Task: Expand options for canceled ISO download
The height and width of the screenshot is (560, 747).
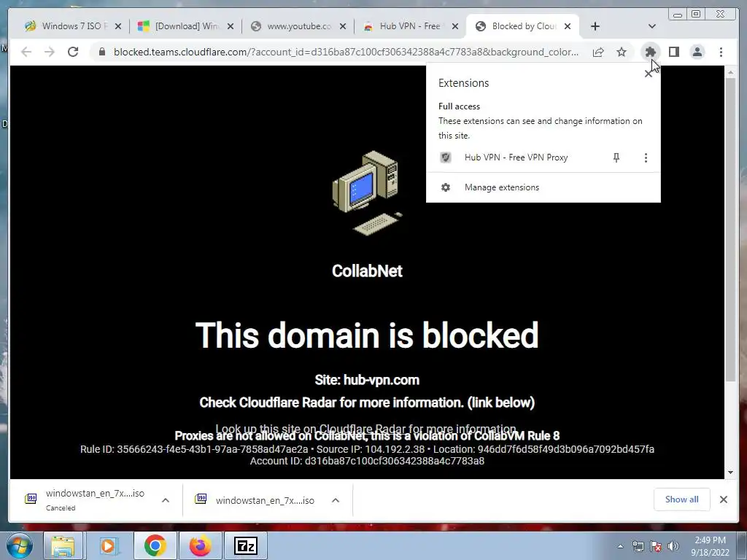Action: point(166,500)
